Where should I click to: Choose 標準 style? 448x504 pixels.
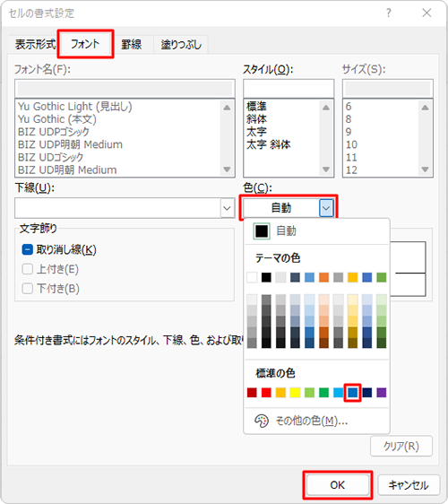point(256,107)
